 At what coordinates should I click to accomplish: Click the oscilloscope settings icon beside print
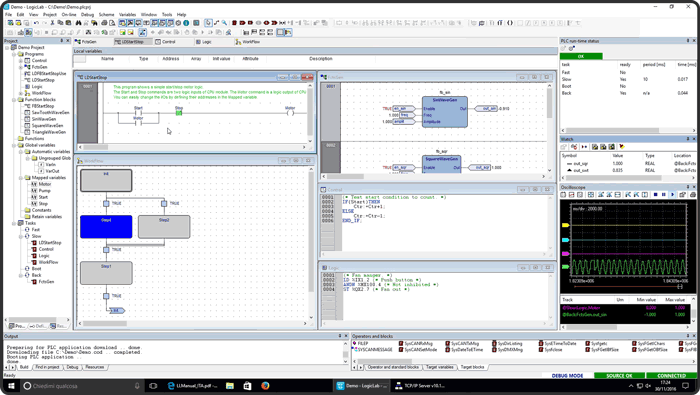(x=682, y=195)
